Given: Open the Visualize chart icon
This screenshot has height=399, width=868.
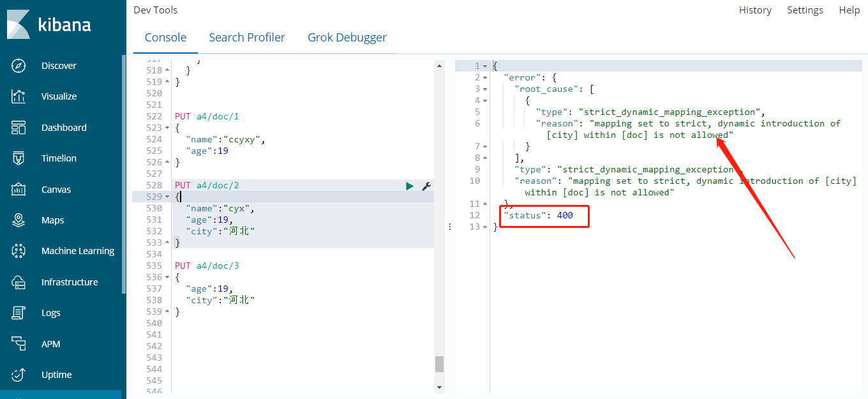Looking at the screenshot, I should coord(19,96).
